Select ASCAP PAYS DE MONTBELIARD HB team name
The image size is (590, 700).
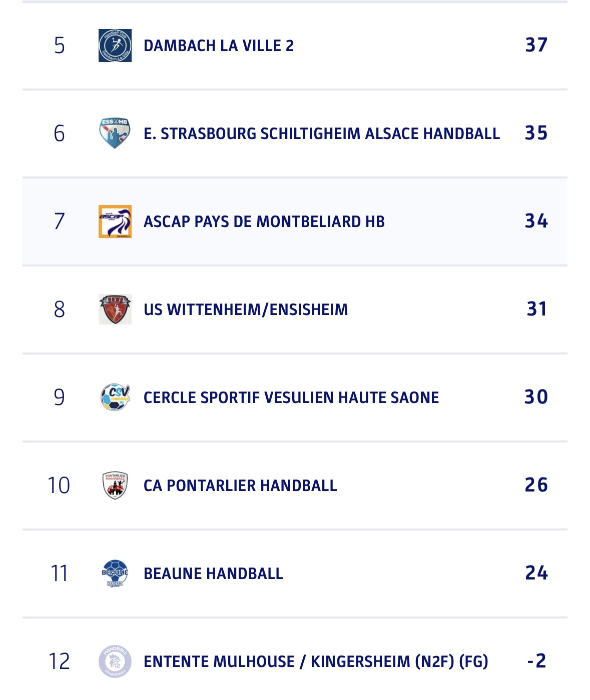pyautogui.click(x=264, y=221)
